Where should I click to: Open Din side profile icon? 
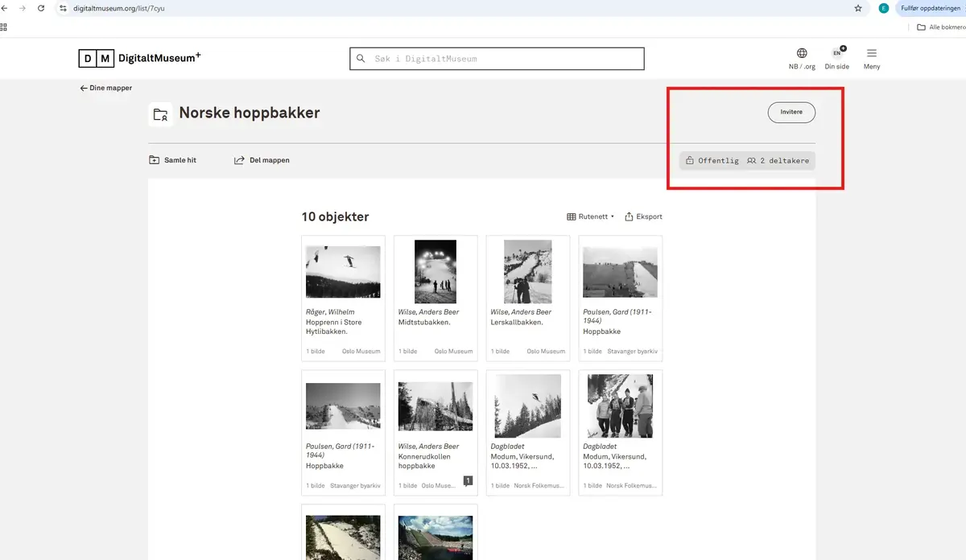[x=837, y=53]
